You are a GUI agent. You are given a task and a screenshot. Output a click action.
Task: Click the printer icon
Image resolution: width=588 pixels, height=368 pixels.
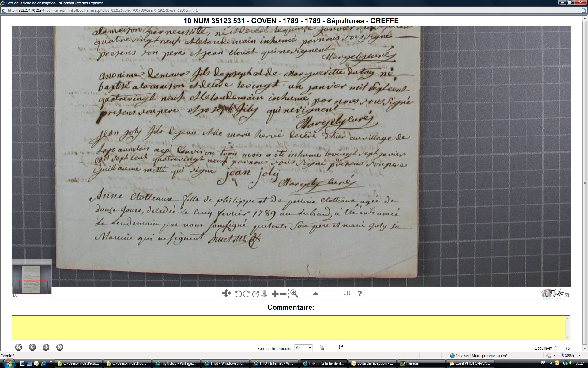coord(322,347)
